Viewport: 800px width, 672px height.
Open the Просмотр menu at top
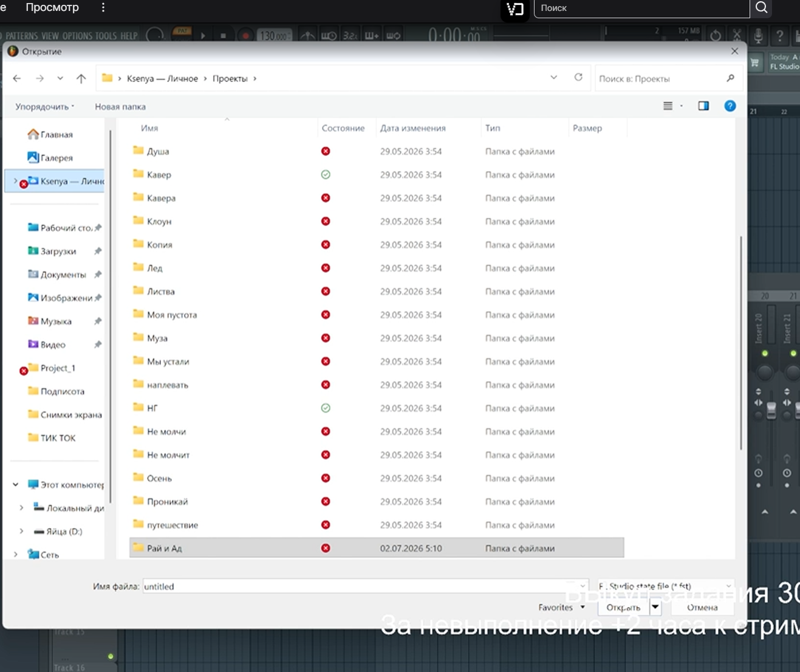click(52, 7)
